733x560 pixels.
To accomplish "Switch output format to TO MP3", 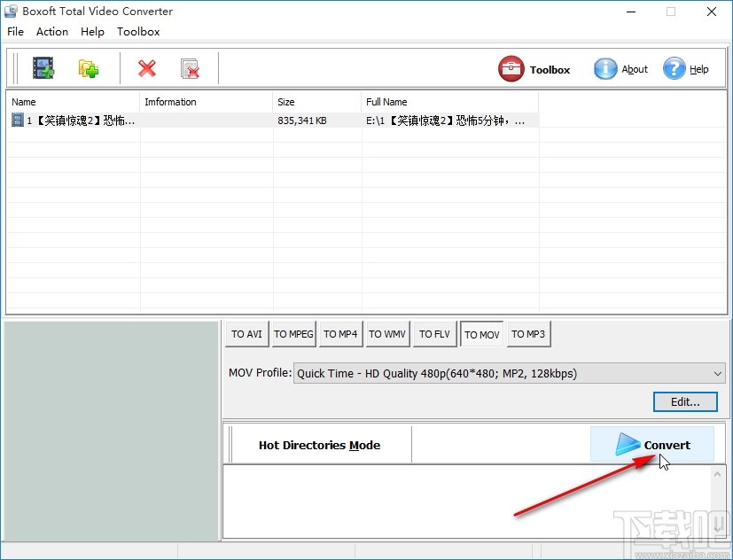I will (x=528, y=334).
